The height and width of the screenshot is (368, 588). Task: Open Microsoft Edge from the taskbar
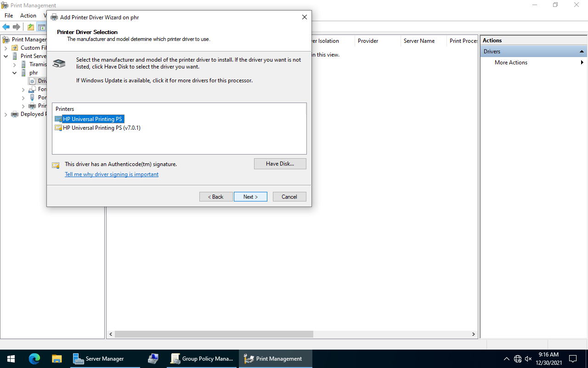pyautogui.click(x=34, y=359)
